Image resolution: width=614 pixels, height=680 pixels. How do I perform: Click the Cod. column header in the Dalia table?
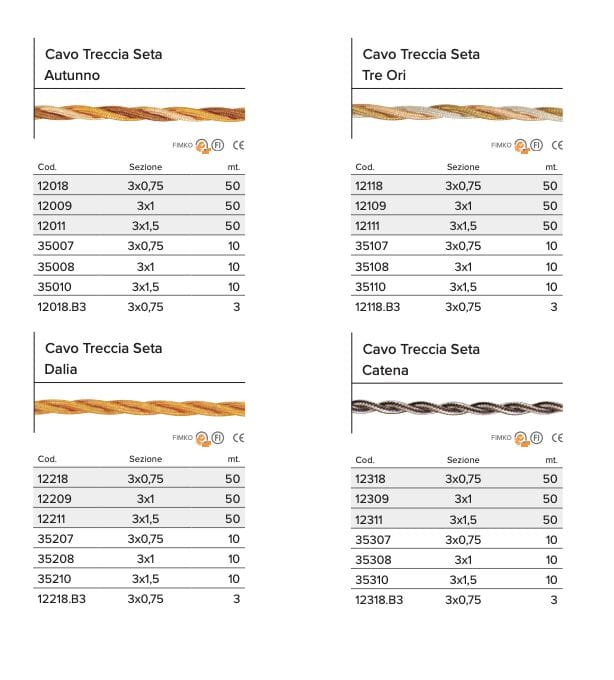tap(47, 459)
